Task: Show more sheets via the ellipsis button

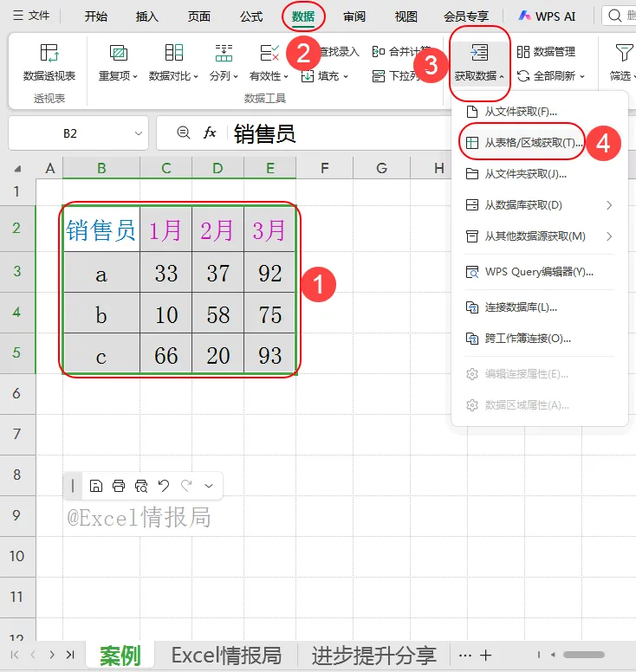Action: (465, 656)
